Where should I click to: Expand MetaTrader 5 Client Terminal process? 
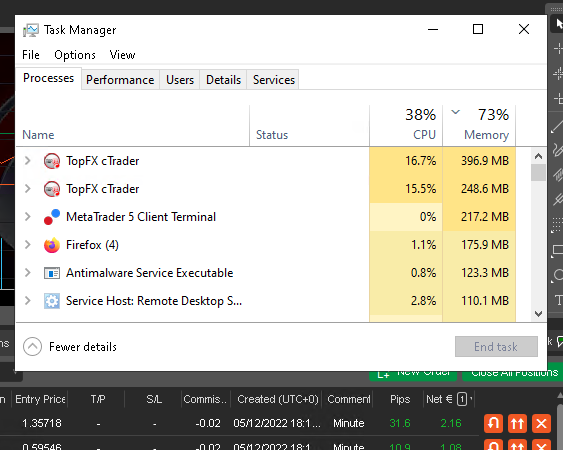coord(28,217)
